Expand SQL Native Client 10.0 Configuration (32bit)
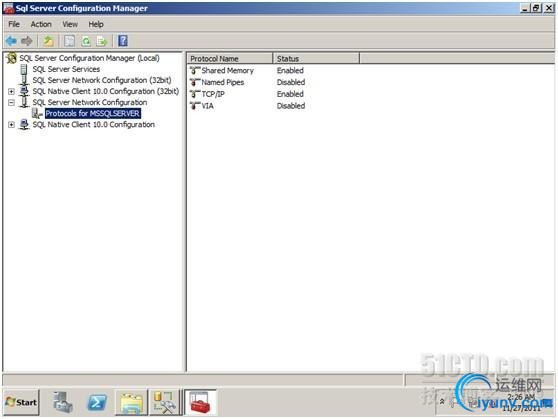This screenshot has height=419, width=558. [x=11, y=91]
